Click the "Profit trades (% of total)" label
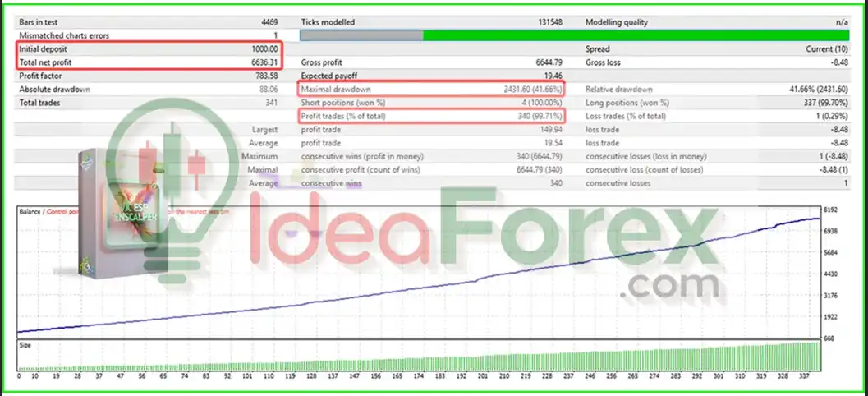This screenshot has width=868, height=396. [343, 117]
